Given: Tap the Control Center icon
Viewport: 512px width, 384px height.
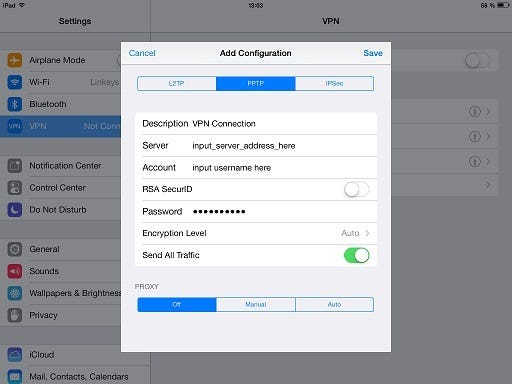Looking at the screenshot, I should pos(15,188).
